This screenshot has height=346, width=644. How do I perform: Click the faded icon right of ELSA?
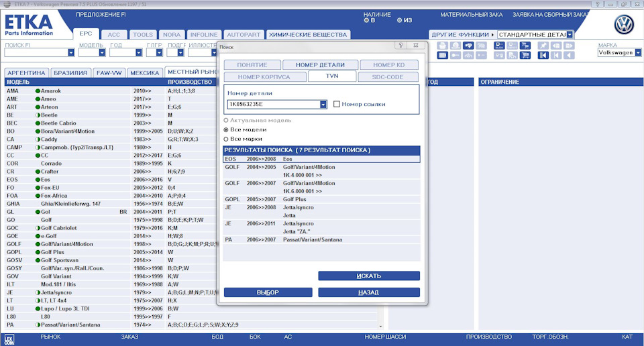click(512, 46)
